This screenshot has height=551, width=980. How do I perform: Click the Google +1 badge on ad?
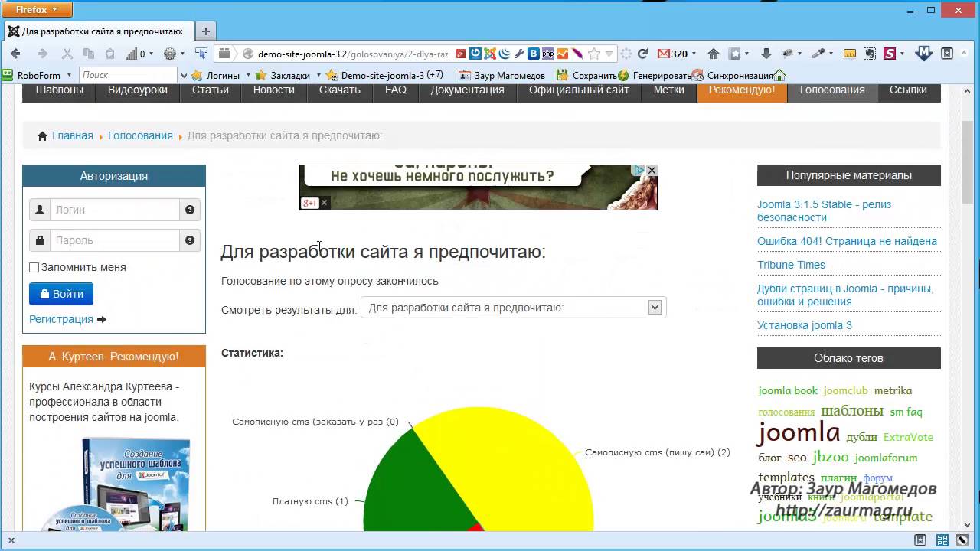(310, 203)
